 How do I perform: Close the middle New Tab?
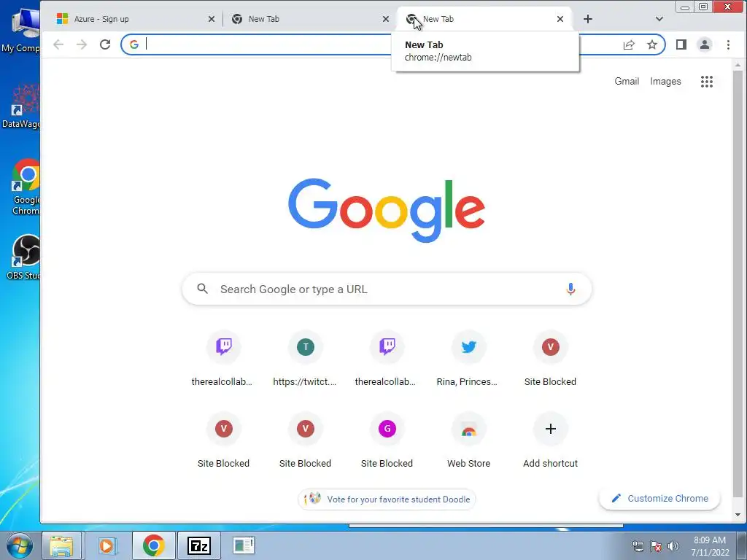coord(386,19)
